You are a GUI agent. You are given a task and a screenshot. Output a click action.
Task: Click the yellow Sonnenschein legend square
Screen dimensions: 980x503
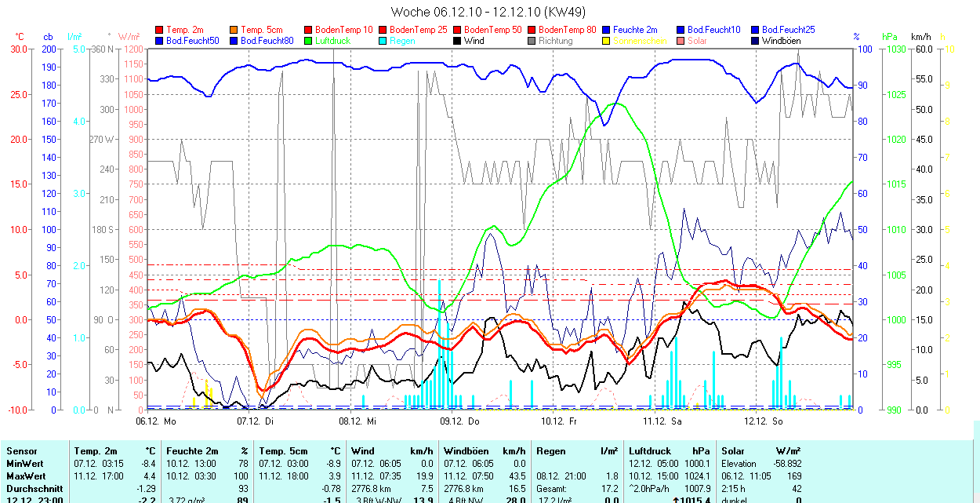[605, 40]
